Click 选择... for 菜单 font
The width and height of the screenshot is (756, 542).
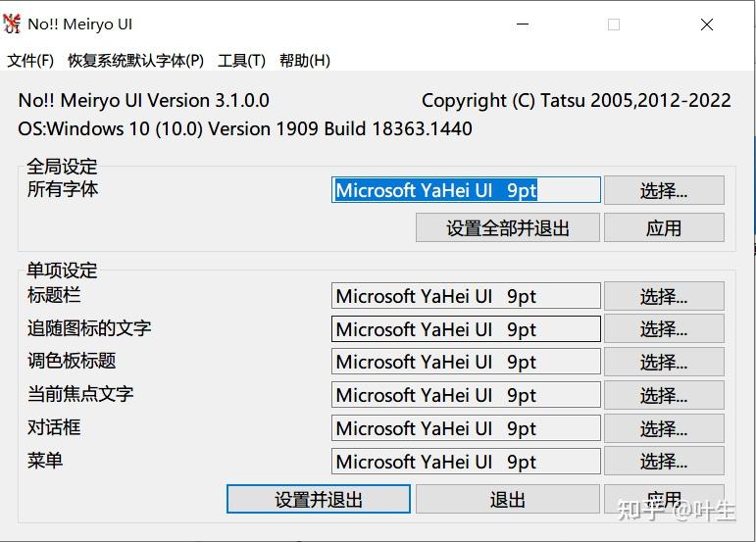pos(664,461)
